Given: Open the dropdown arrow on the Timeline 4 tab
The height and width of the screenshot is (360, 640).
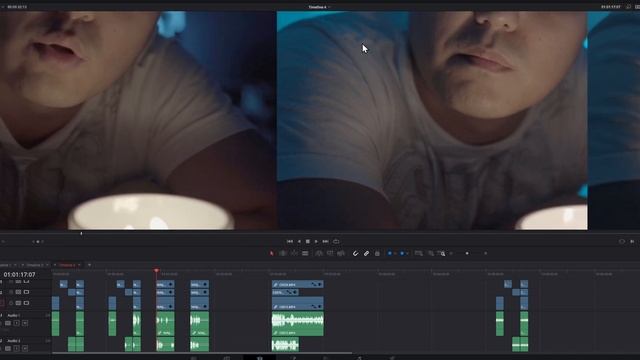Looking at the screenshot, I should (x=80, y=265).
